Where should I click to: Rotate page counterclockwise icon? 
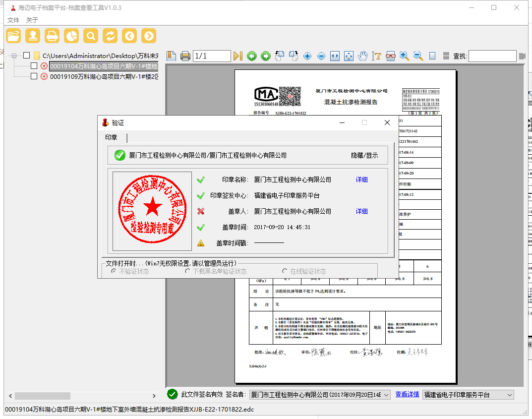tap(280, 56)
